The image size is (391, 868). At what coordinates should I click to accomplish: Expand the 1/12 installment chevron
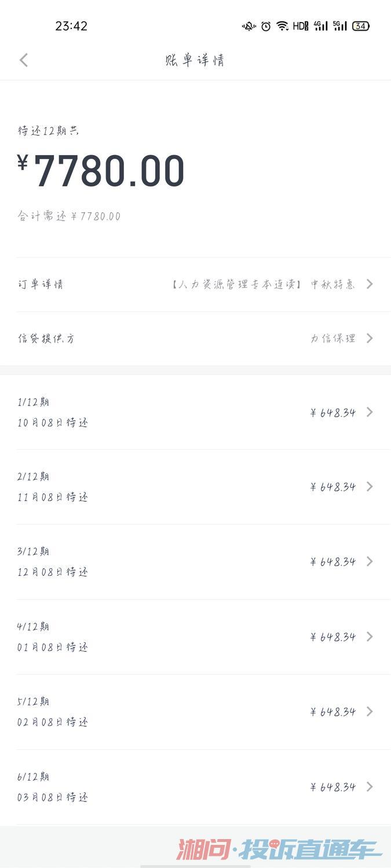[370, 412]
